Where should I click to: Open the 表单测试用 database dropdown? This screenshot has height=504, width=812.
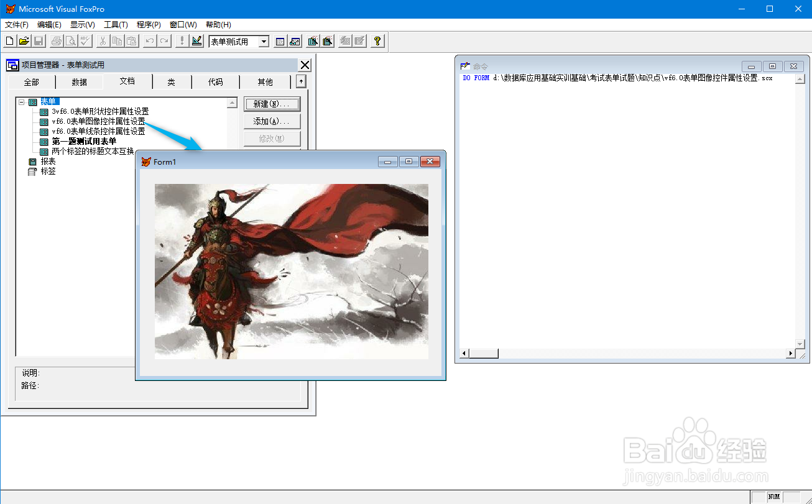tap(264, 42)
